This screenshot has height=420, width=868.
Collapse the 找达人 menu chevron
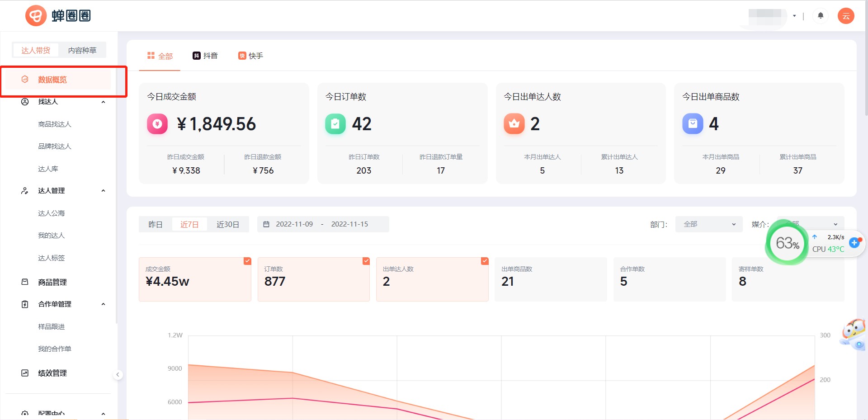103,102
